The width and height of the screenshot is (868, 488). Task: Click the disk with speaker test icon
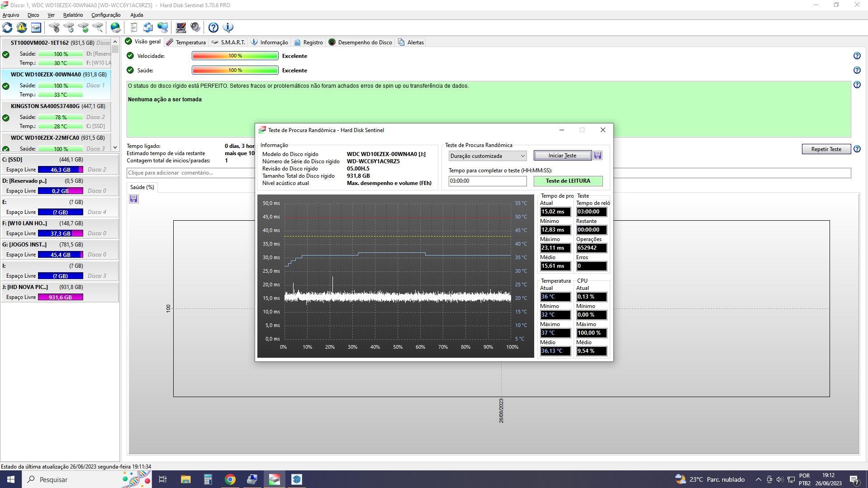tap(54, 28)
